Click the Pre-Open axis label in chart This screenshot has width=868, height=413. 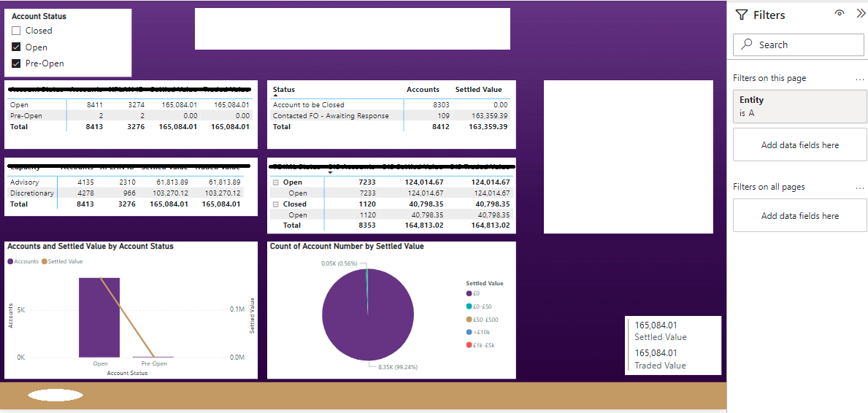tap(154, 363)
